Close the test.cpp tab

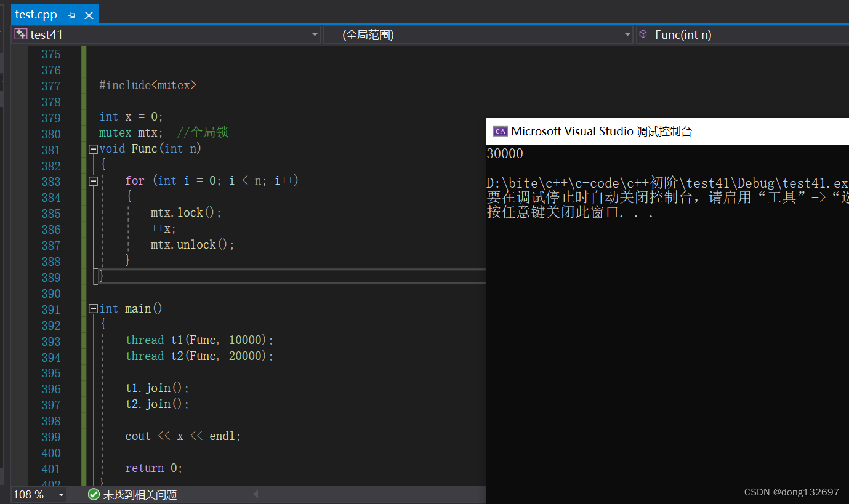(x=89, y=15)
